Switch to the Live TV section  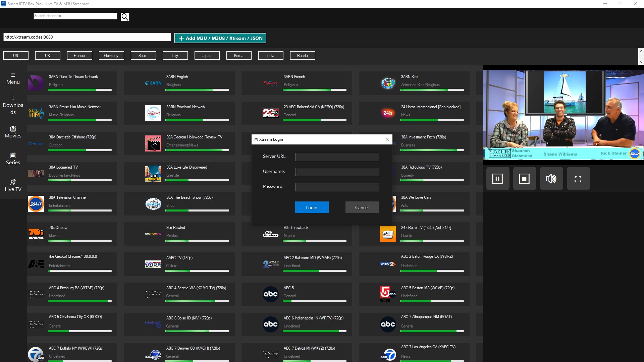coord(13,186)
